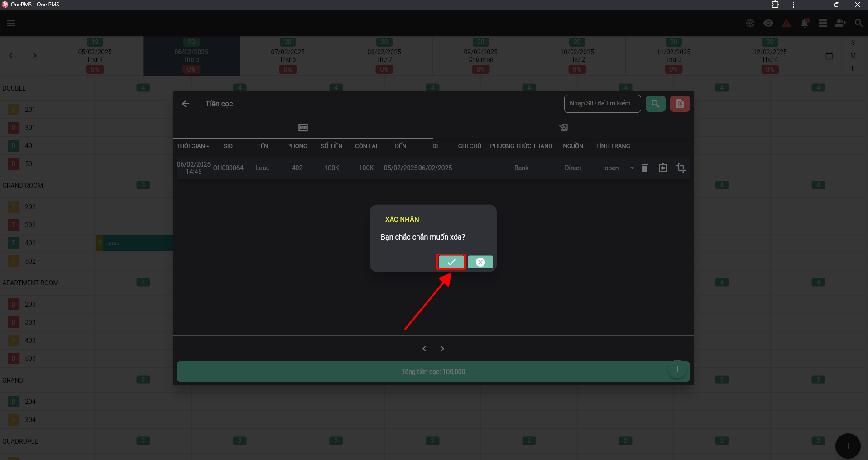Click the green search button

click(x=655, y=104)
